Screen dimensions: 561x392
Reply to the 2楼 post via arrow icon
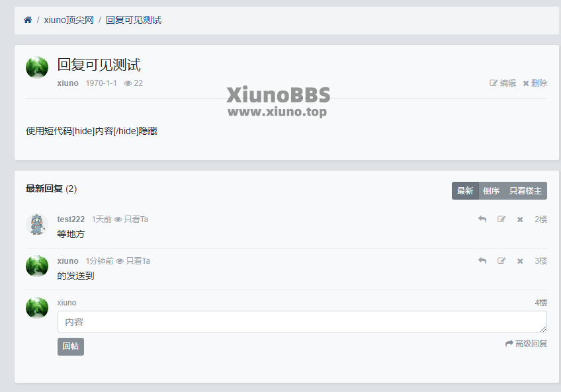482,219
